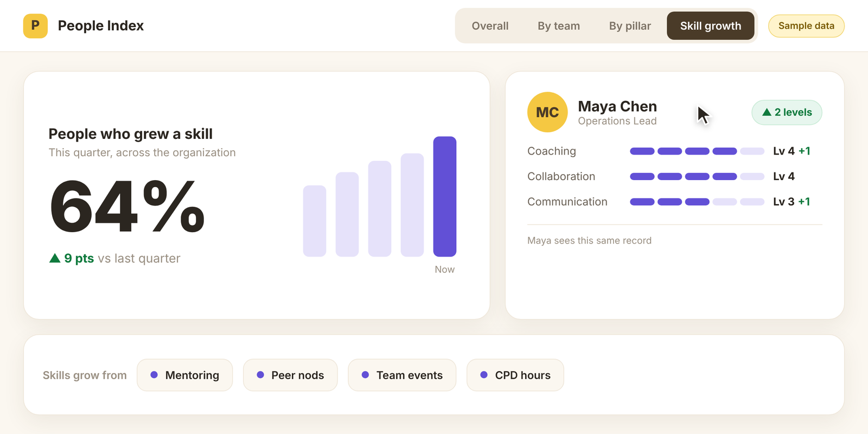Click the People who grew a skill heading
The height and width of the screenshot is (434, 868).
[x=131, y=134]
